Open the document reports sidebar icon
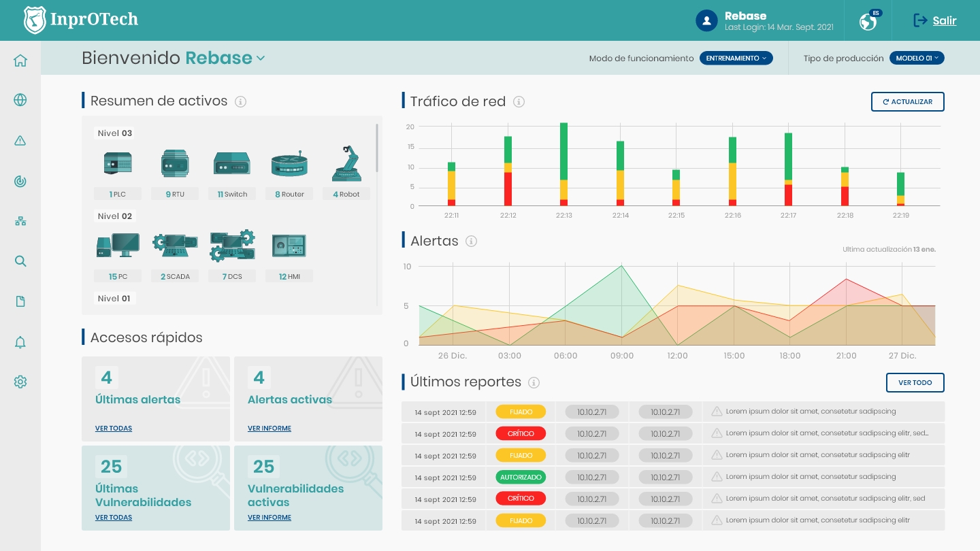This screenshot has width=980, height=551. [x=20, y=301]
